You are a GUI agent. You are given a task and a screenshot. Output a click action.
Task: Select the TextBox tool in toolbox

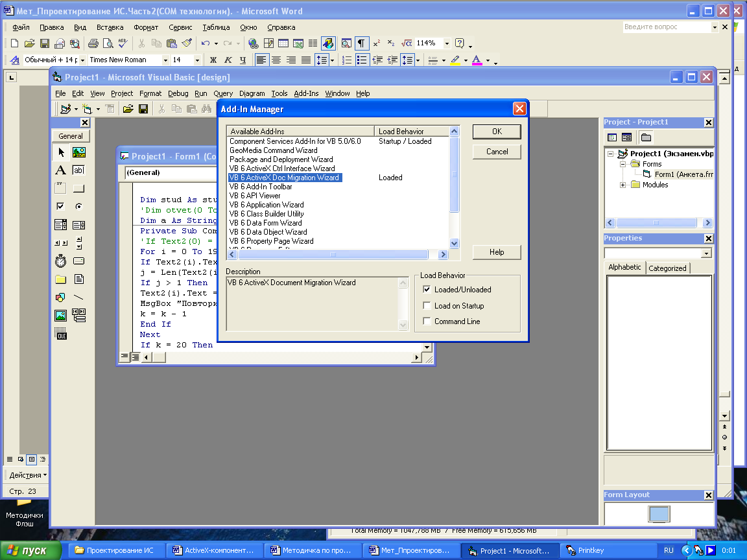[78, 170]
